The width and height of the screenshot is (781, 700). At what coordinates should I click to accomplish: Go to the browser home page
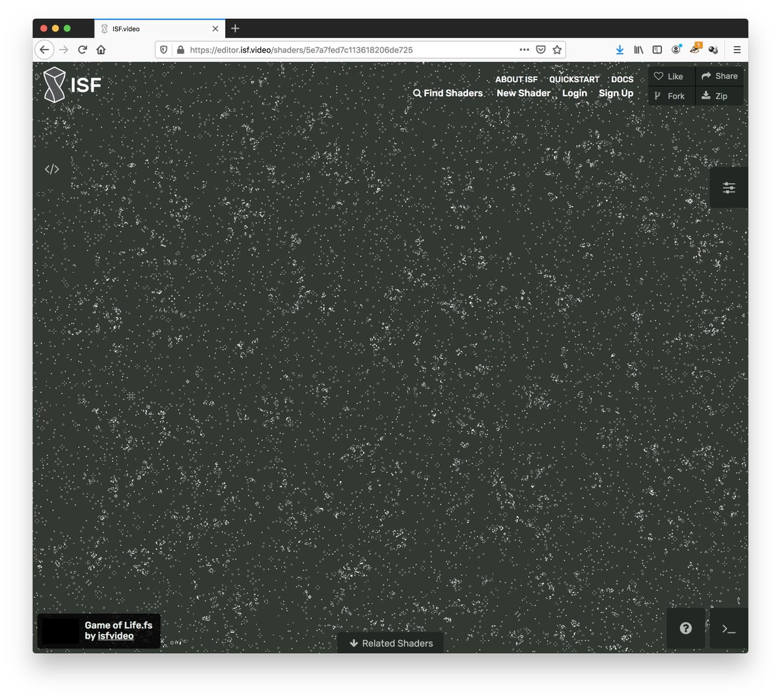pos(101,49)
